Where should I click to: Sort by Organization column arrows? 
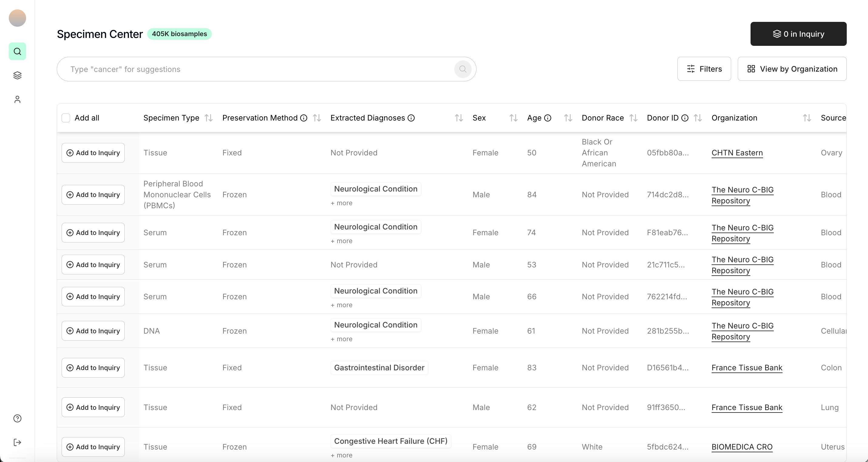[x=807, y=118]
